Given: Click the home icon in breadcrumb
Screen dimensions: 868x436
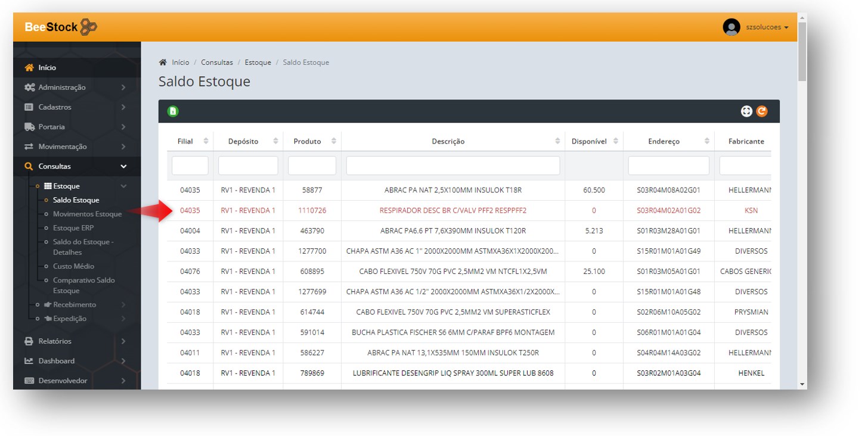Looking at the screenshot, I should [163, 63].
